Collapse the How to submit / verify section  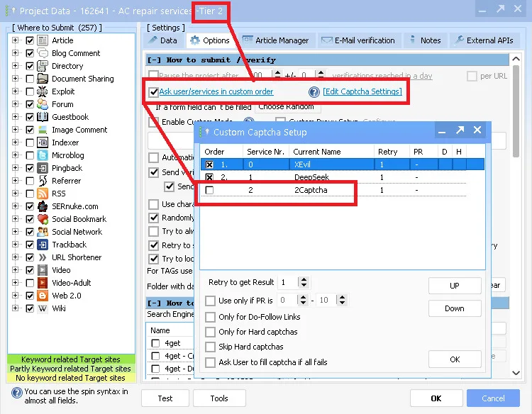pos(155,60)
